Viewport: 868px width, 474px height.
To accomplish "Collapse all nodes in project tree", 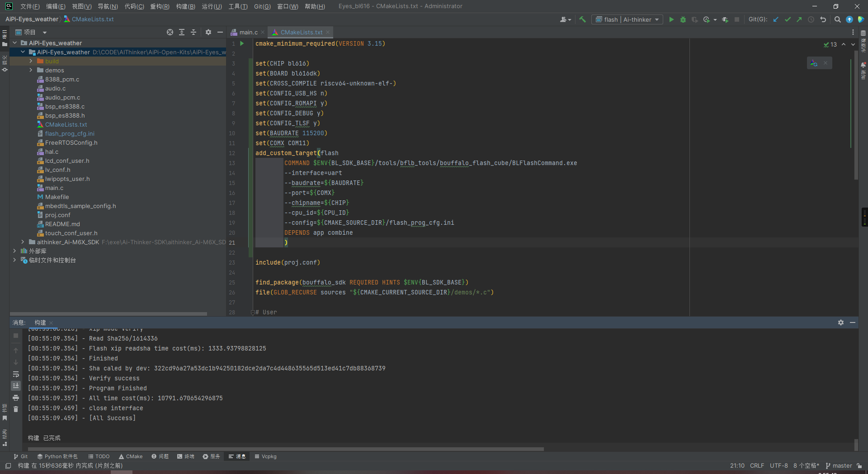I will (x=193, y=32).
